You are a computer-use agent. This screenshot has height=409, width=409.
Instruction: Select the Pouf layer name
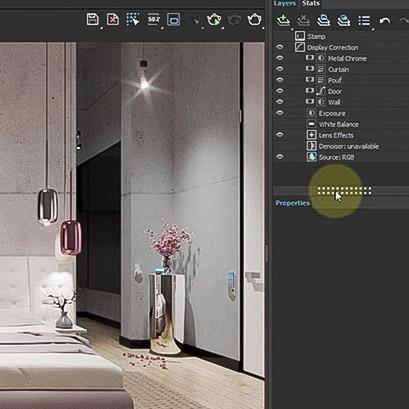click(x=335, y=80)
